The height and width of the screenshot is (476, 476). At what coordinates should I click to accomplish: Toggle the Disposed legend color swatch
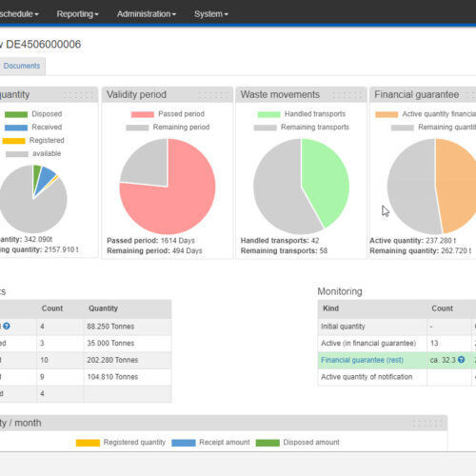click(x=16, y=114)
